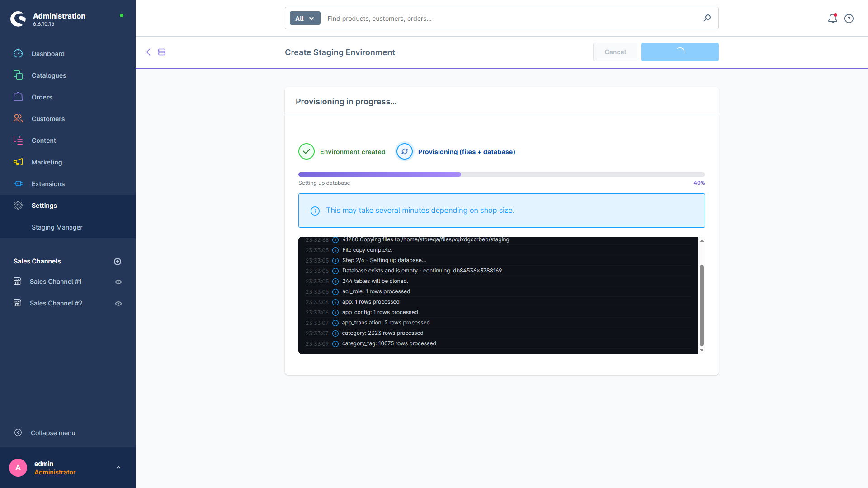Toggle visibility eye for Sales Channel #1

pos(118,282)
